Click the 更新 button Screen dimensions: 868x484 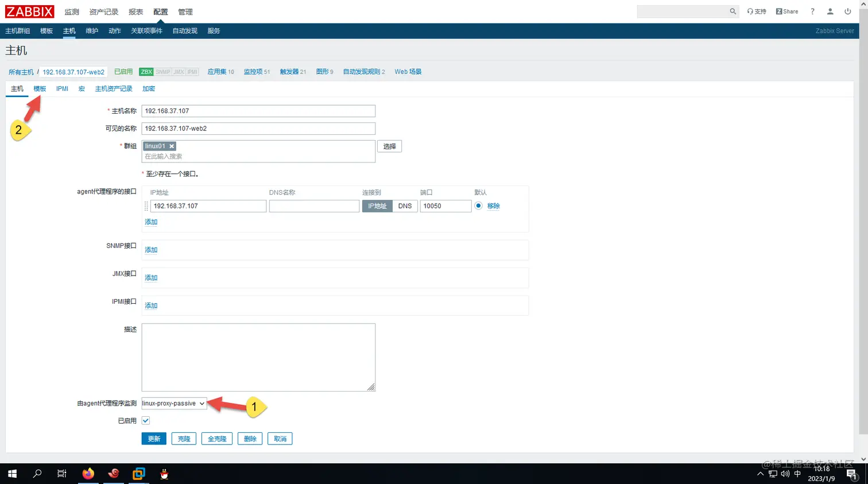coord(154,439)
